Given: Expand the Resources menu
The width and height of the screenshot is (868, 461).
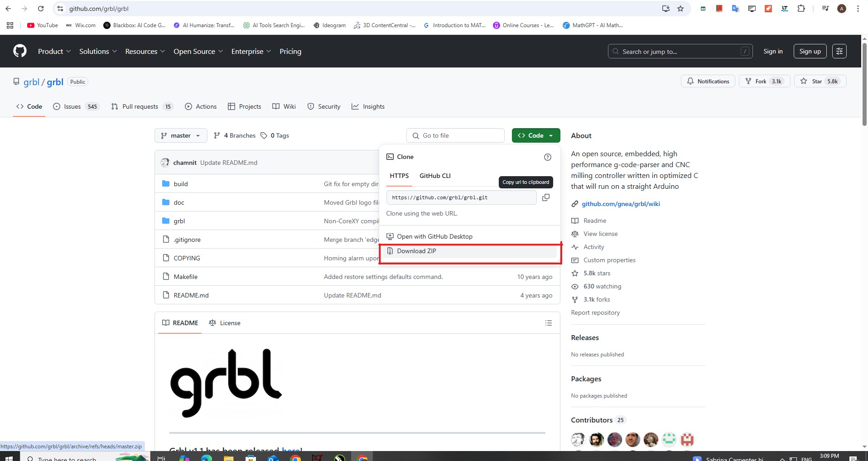Looking at the screenshot, I should click(x=145, y=51).
